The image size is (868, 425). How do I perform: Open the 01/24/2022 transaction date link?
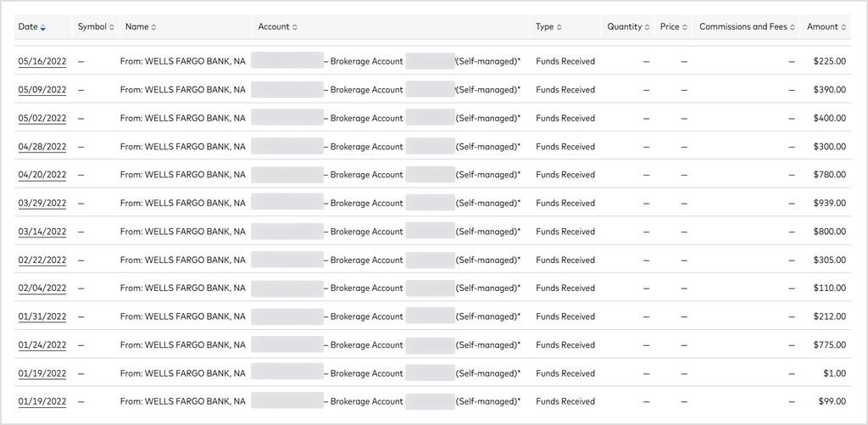point(42,344)
